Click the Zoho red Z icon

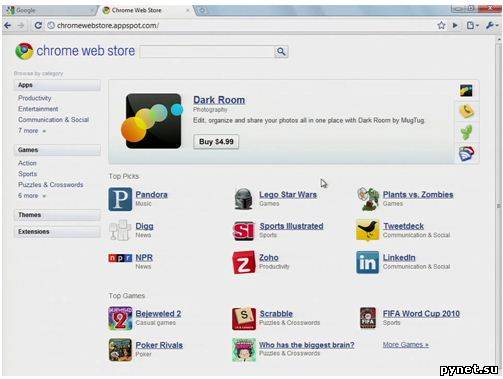coord(244,262)
